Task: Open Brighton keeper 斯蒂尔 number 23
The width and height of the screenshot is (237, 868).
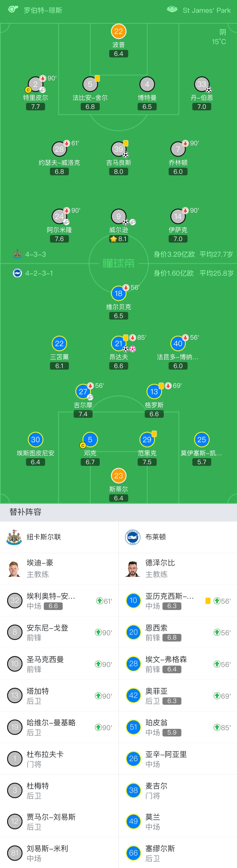Action: [x=119, y=476]
